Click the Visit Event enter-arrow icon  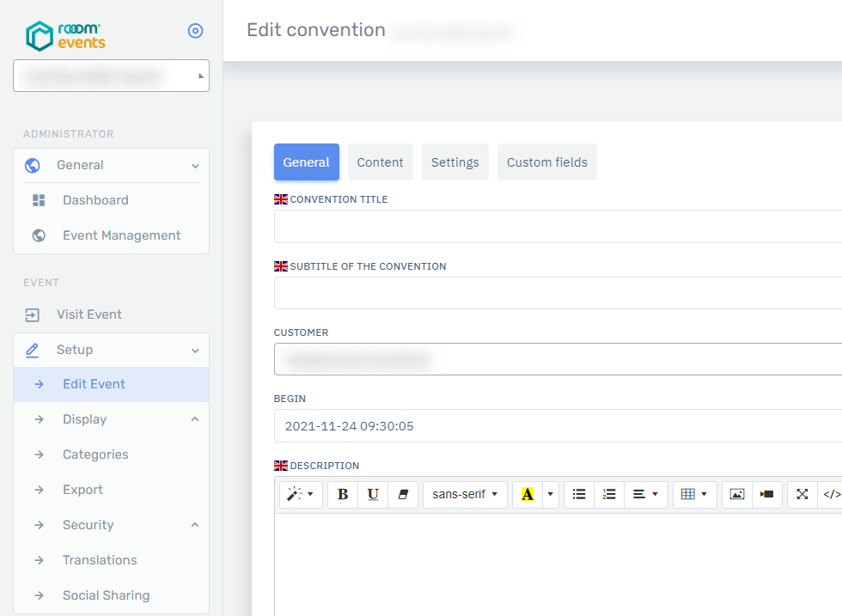coord(33,314)
